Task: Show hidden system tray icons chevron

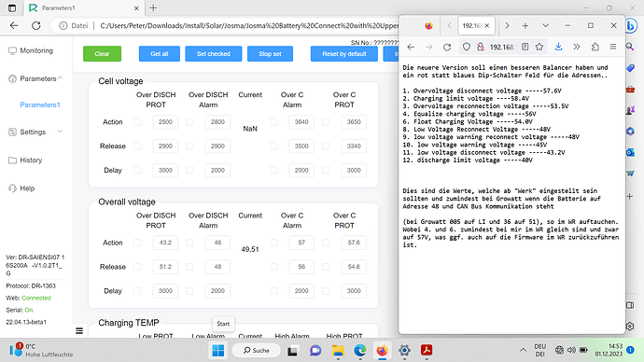Action: [x=523, y=350]
